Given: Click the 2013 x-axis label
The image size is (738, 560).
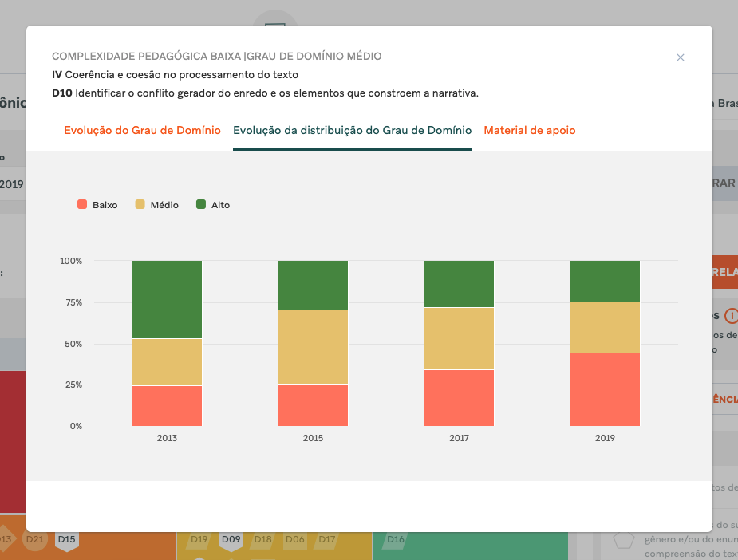Looking at the screenshot, I should [167, 438].
